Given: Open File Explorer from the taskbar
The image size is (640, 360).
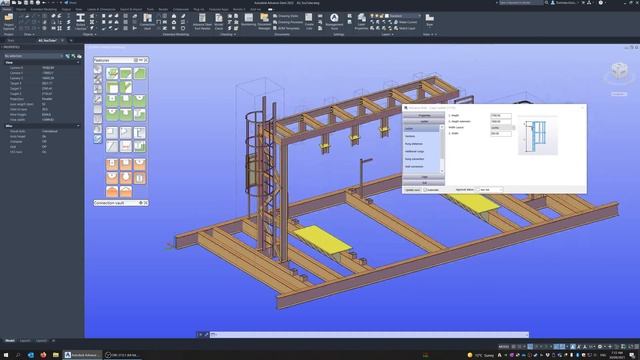Looking at the screenshot, I should pos(56,355).
